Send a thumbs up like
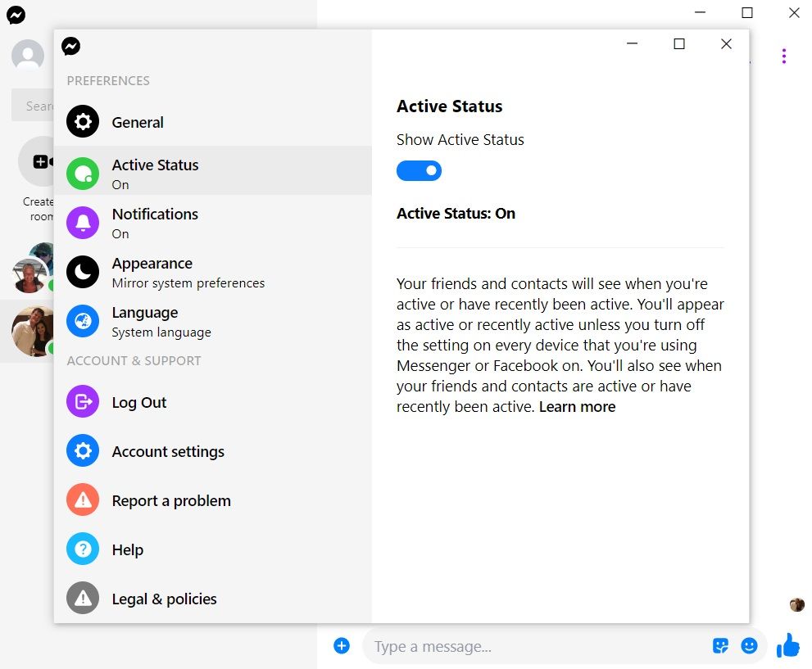812x669 pixels. [787, 645]
